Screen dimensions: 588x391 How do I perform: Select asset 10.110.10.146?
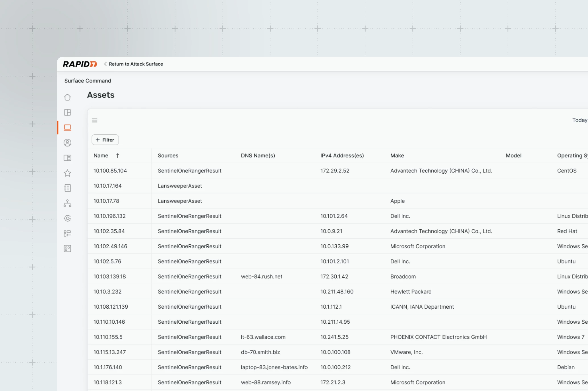109,322
